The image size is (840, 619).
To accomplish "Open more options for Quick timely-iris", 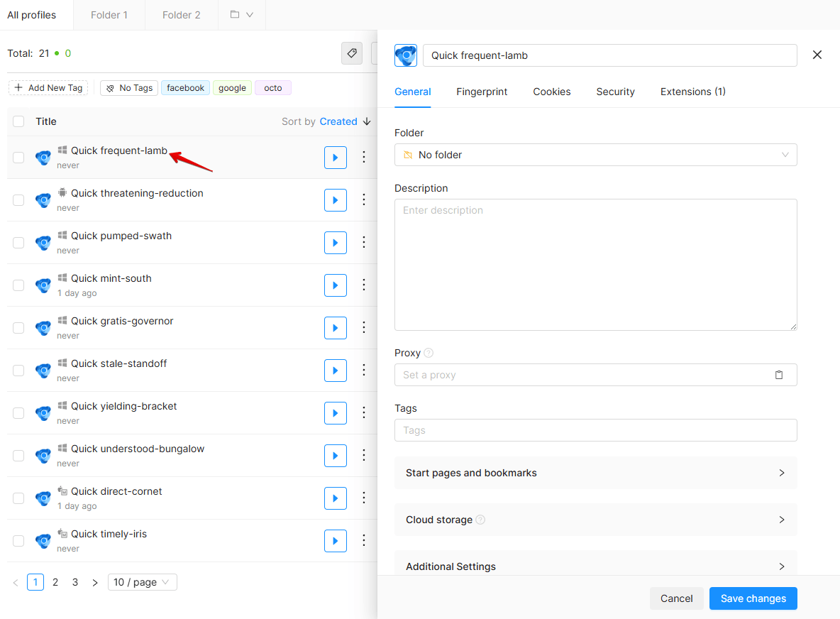I will click(x=364, y=540).
